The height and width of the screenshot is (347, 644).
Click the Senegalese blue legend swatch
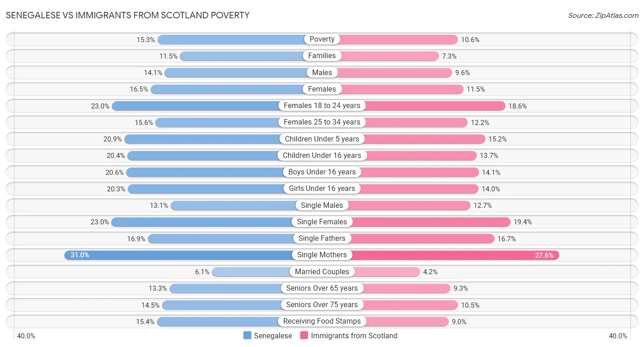click(x=247, y=336)
